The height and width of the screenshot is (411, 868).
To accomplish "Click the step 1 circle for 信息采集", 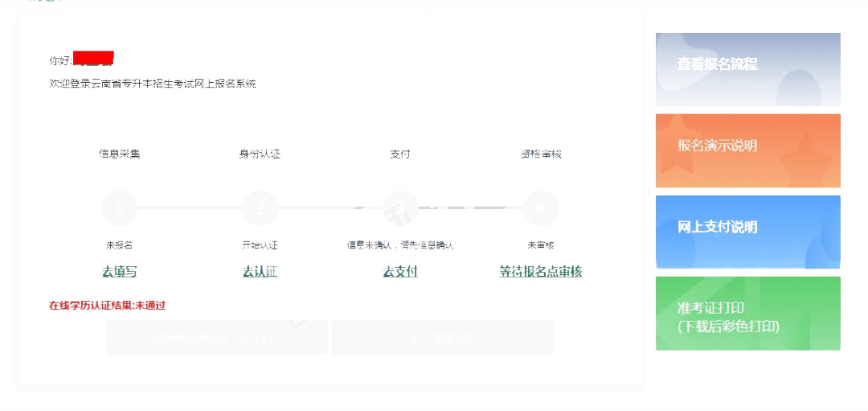I will click(x=120, y=208).
